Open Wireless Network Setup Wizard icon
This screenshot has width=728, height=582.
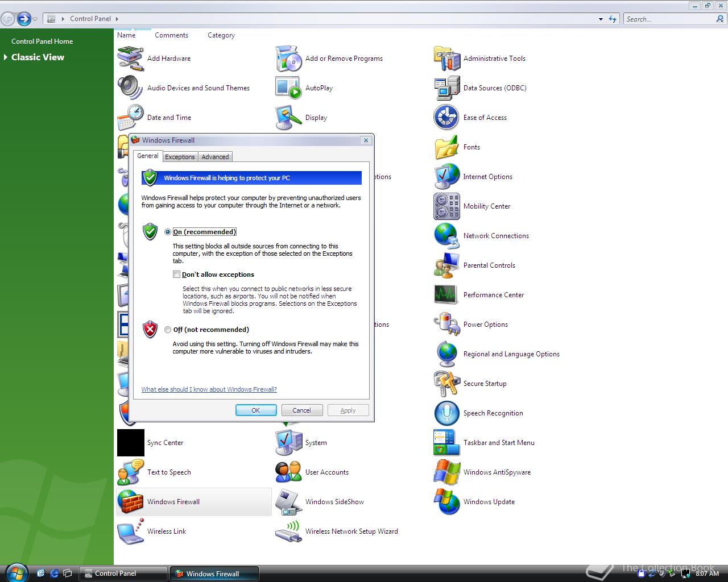pyautogui.click(x=288, y=531)
